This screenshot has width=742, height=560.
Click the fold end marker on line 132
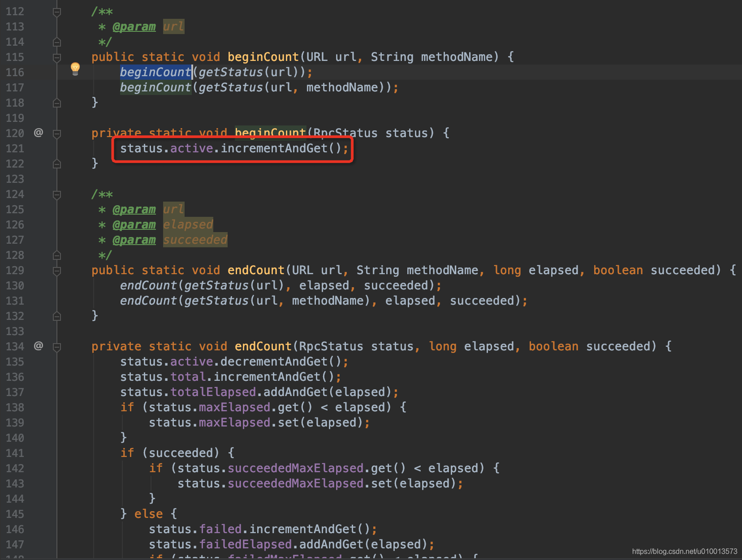(x=57, y=316)
